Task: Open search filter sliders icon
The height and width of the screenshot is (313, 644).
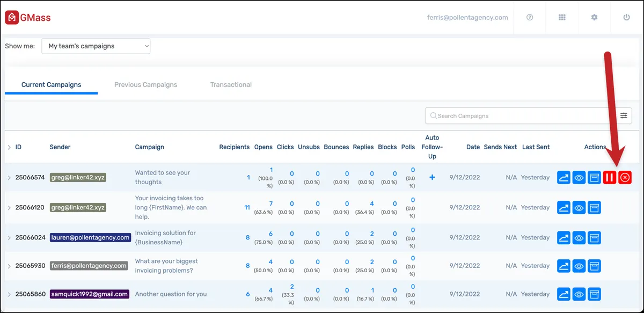Action: (624, 115)
